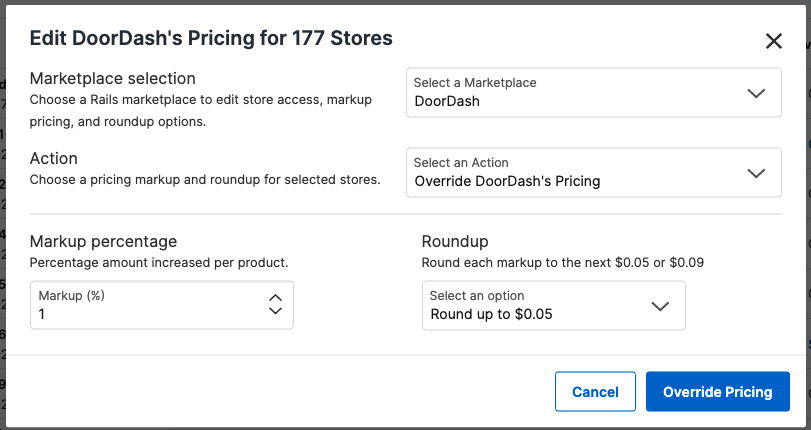This screenshot has height=430, width=811.
Task: Click the Roundup option chevron arrow
Action: click(659, 306)
